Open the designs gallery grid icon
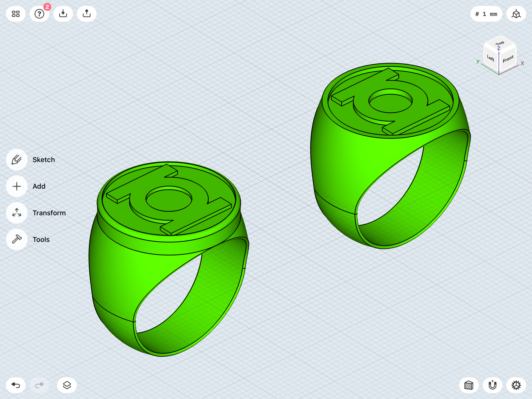The height and width of the screenshot is (399, 532). point(16,14)
